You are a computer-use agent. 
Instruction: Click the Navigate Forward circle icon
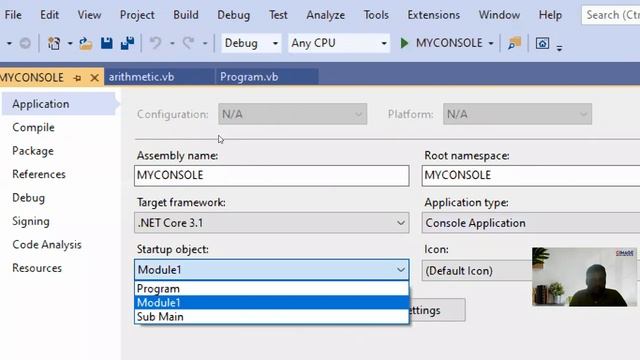click(x=25, y=43)
